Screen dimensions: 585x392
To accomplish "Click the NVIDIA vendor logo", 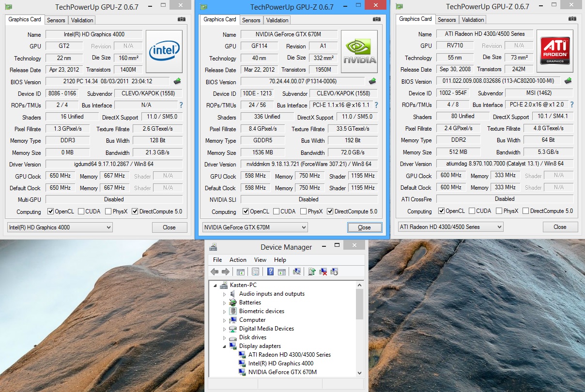I will pos(359,51).
